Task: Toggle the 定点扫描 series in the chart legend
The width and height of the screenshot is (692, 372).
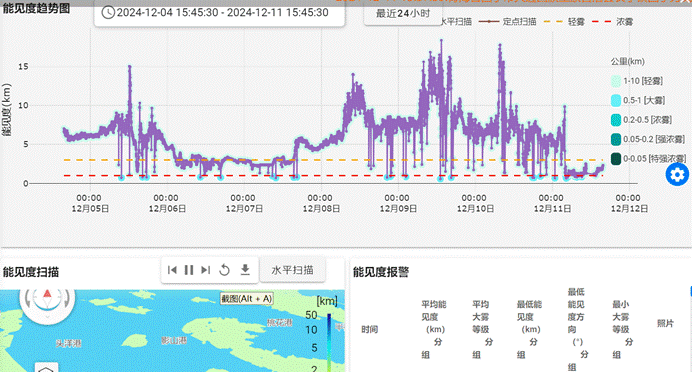Action: [508, 21]
